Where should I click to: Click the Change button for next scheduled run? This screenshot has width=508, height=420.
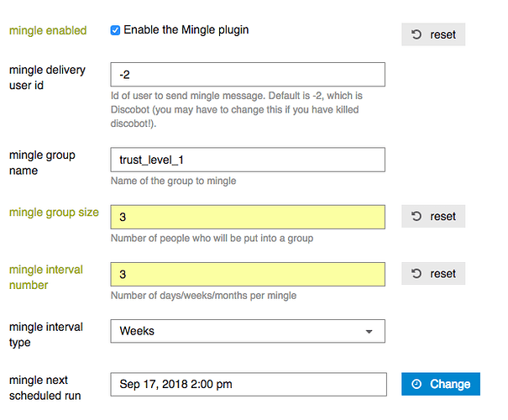[x=441, y=384]
